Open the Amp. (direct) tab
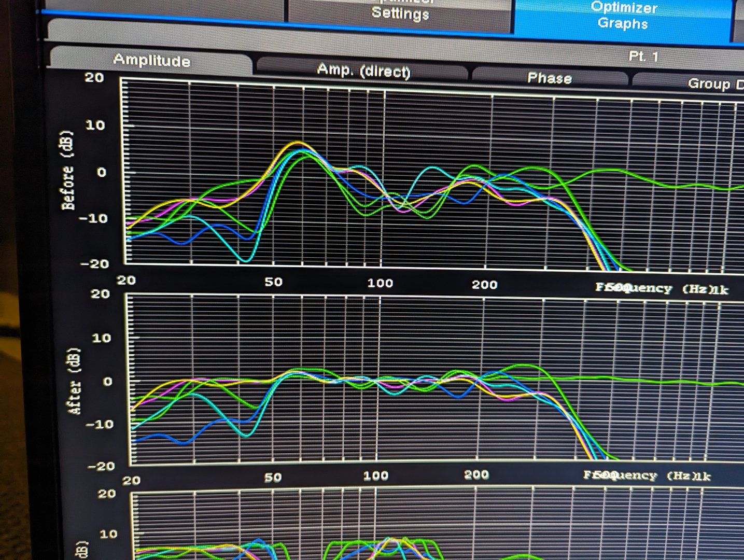The width and height of the screenshot is (744, 560). coord(363,71)
